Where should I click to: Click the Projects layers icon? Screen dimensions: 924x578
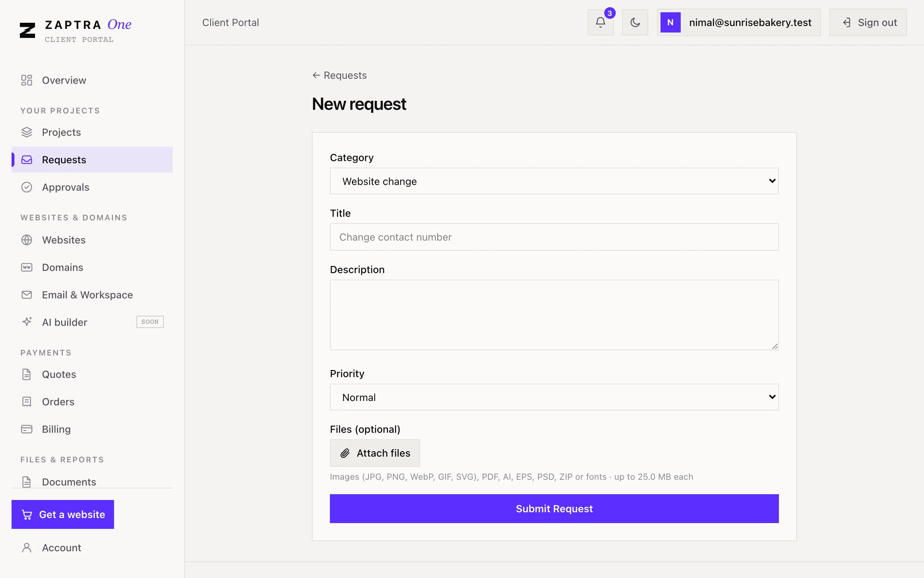[x=27, y=132]
